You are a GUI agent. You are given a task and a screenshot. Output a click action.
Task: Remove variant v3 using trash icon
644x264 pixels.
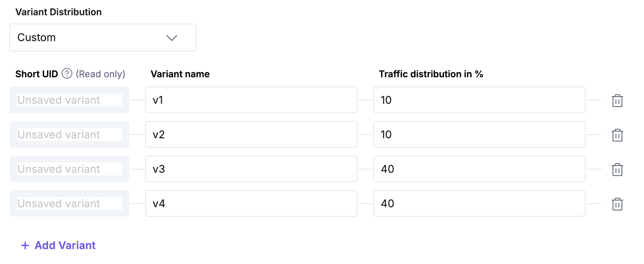click(x=617, y=169)
